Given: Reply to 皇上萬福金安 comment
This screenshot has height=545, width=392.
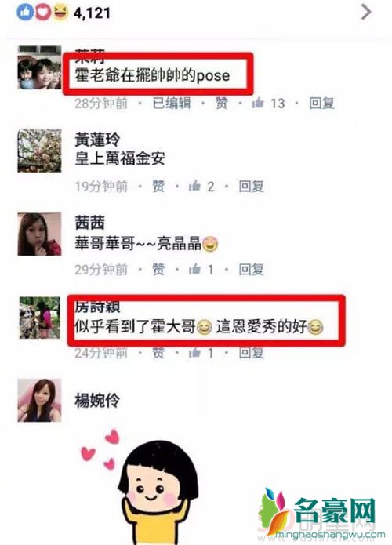Looking at the screenshot, I should [x=251, y=187].
